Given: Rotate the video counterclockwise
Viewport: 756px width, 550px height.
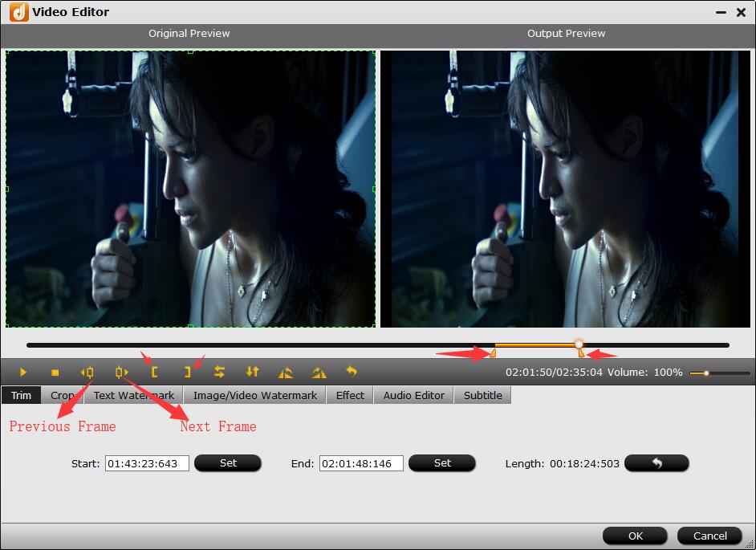Looking at the screenshot, I should tap(286, 373).
